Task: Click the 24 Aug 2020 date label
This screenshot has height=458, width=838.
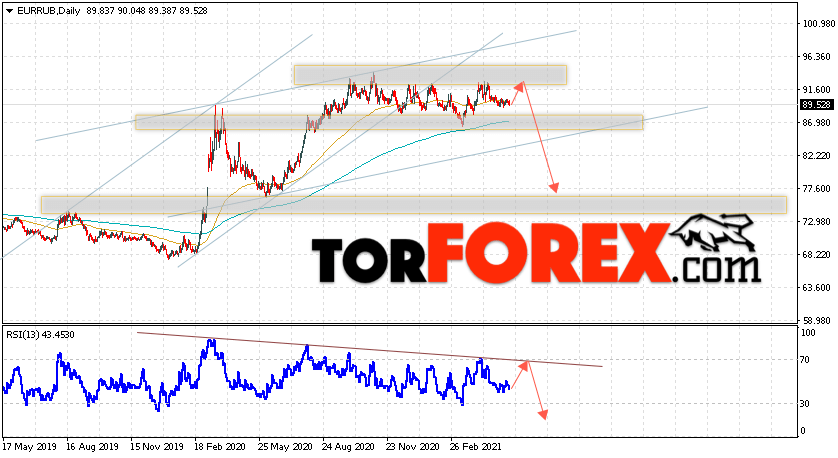Action: pos(348,446)
